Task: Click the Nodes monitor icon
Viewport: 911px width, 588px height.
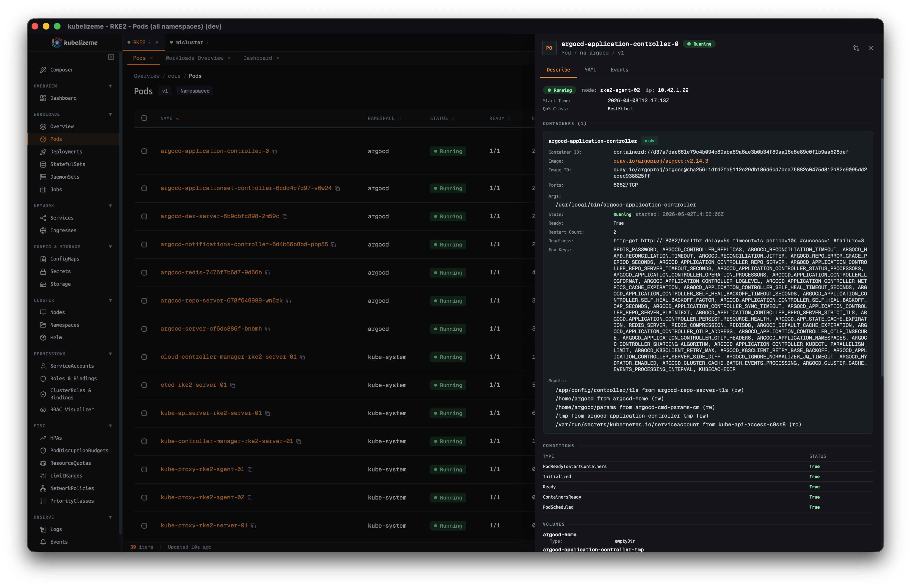Action: 43,312
